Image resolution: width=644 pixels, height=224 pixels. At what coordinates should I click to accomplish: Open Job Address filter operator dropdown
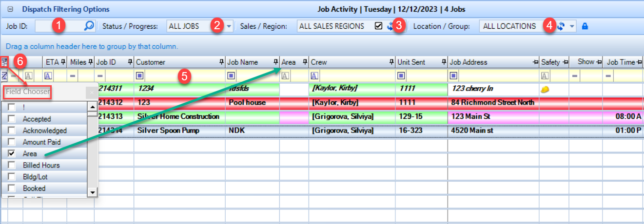(x=454, y=75)
